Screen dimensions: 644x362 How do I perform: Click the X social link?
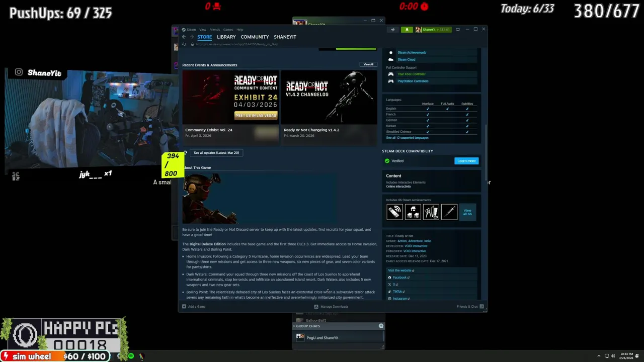pyautogui.click(x=393, y=285)
